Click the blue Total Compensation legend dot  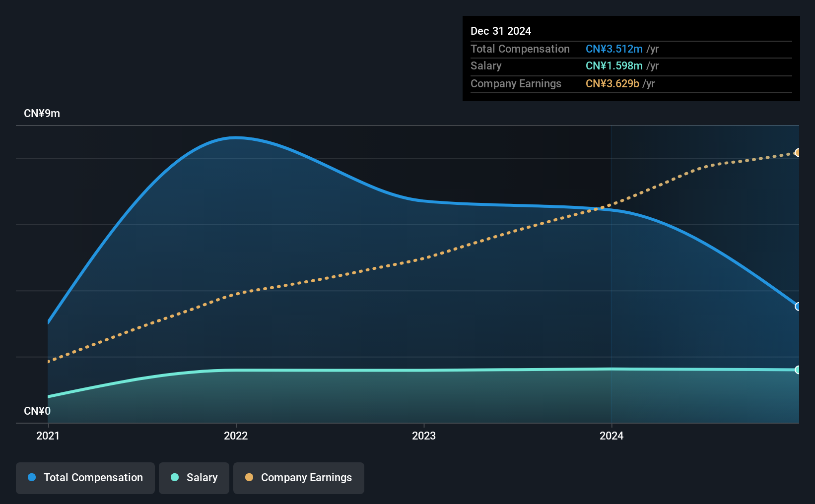coord(32,477)
